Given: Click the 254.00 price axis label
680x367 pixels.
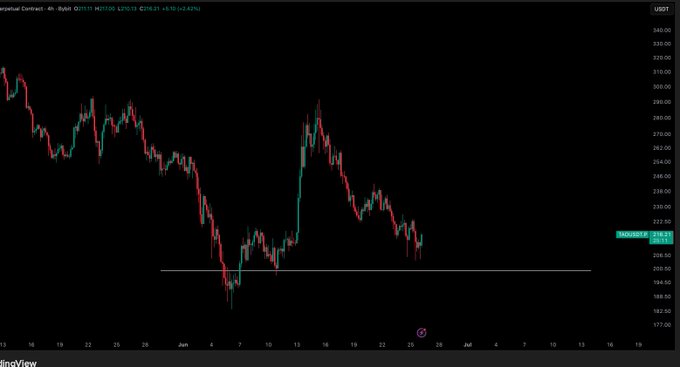Looking at the screenshot, I should click(x=661, y=162).
